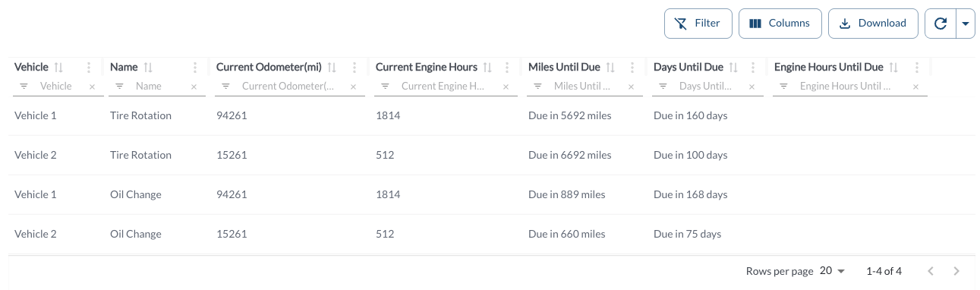The width and height of the screenshot is (980, 290).
Task: Open the Name column three-dot menu
Action: click(x=195, y=68)
